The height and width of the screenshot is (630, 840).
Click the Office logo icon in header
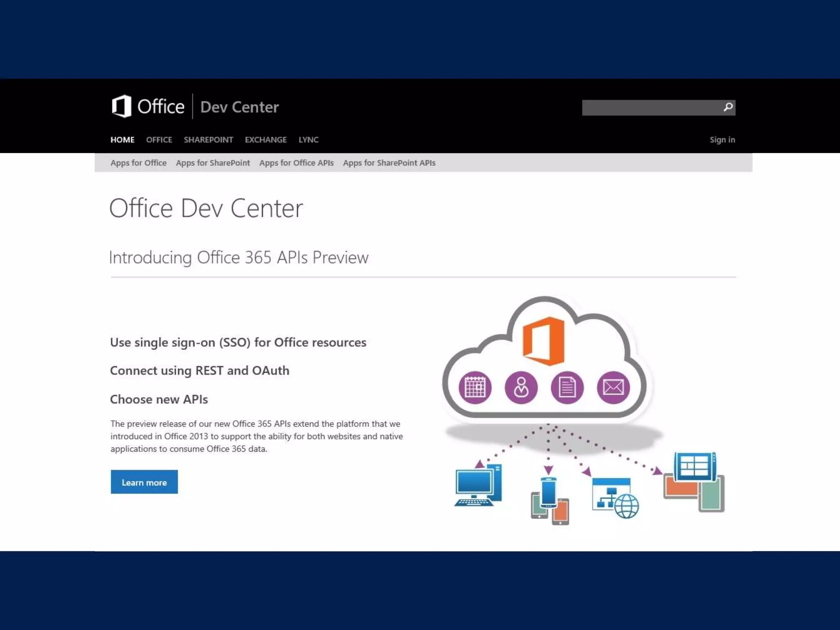[122, 106]
